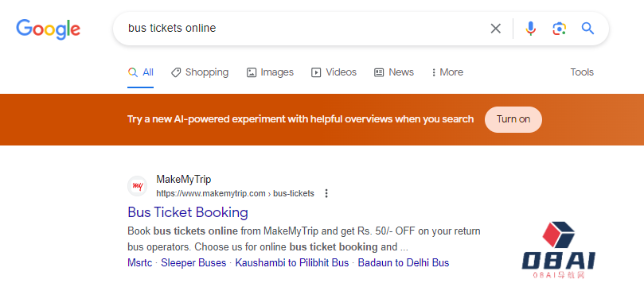Image resolution: width=644 pixels, height=287 pixels.
Task: Click into the search field text
Action: tap(172, 29)
